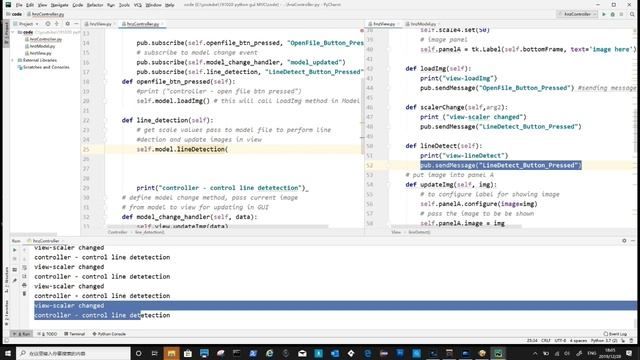This screenshot has height=360, width=640.
Task: Click the Stop icon in top toolbar
Action: (x=621, y=14)
